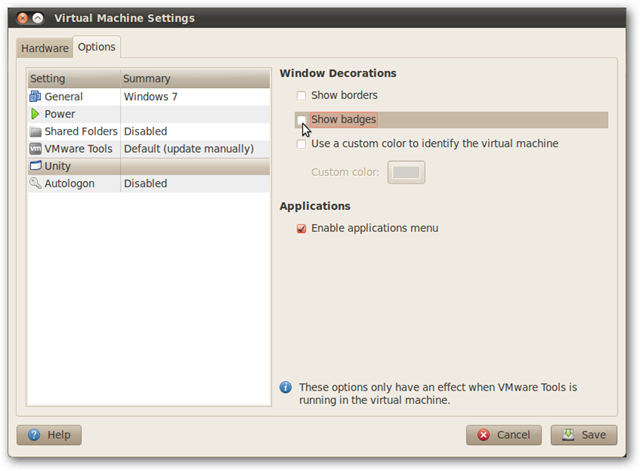Viewport: 640px width, 471px height.
Task: Click the General setting icon
Action: coord(35,97)
